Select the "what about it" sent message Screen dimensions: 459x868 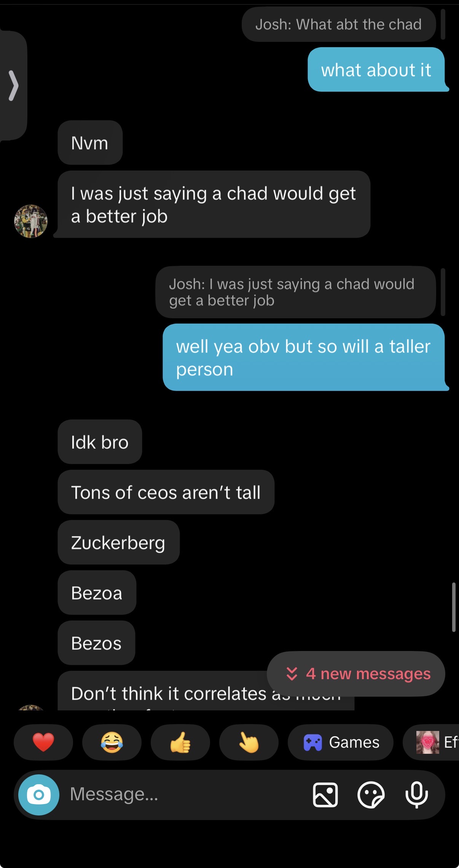376,70
